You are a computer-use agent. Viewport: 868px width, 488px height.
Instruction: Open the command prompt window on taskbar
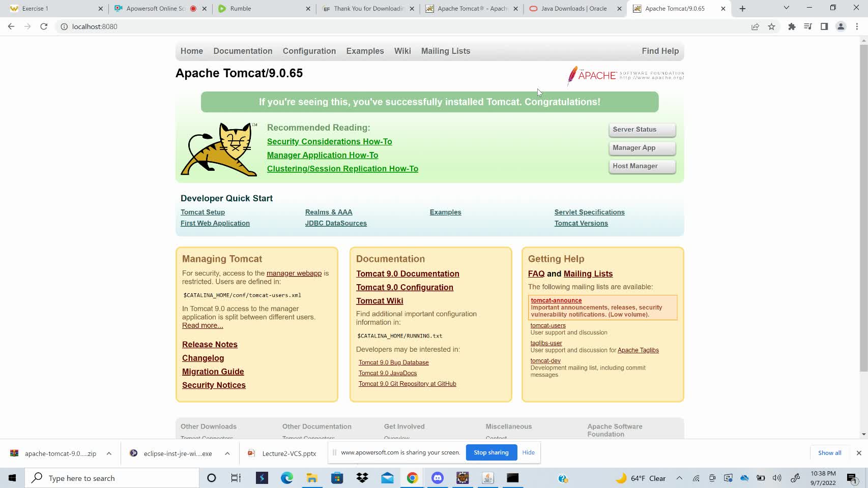pos(512,478)
